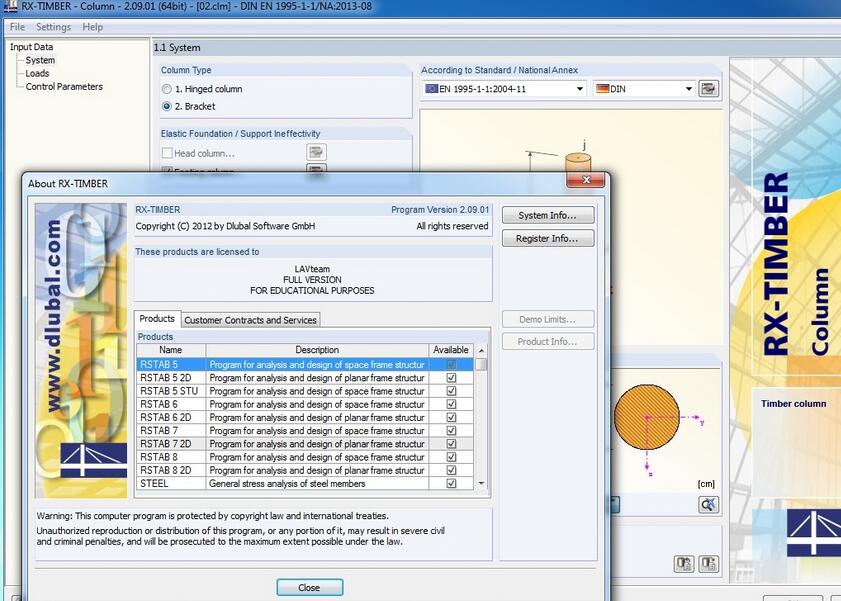
Task: Click products list scroll up arrow
Action: (x=481, y=351)
